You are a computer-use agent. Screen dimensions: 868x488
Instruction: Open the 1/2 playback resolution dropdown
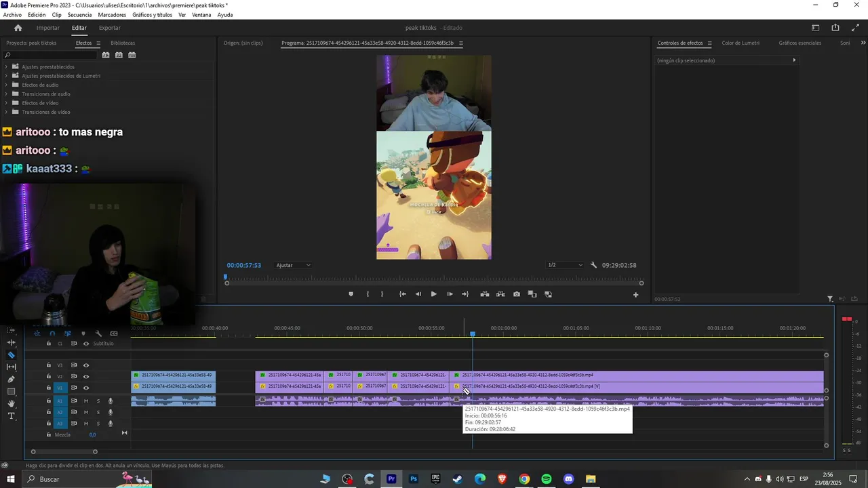564,265
